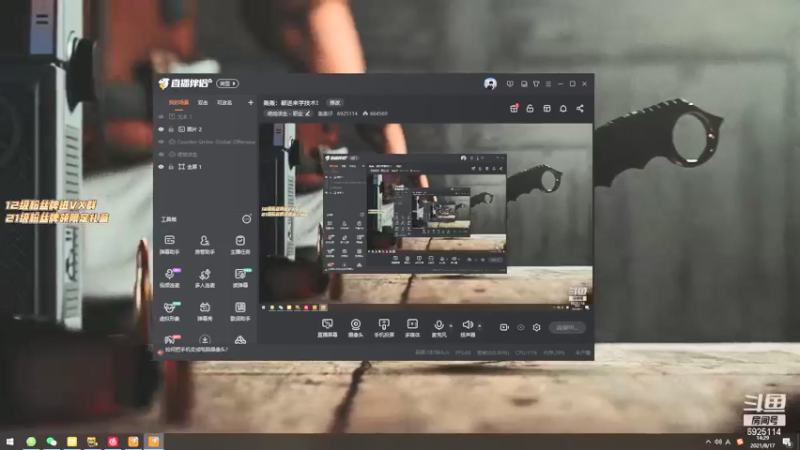The width and height of the screenshot is (800, 450).
Task: Open WeChat from the taskbar
Action: click(x=52, y=442)
